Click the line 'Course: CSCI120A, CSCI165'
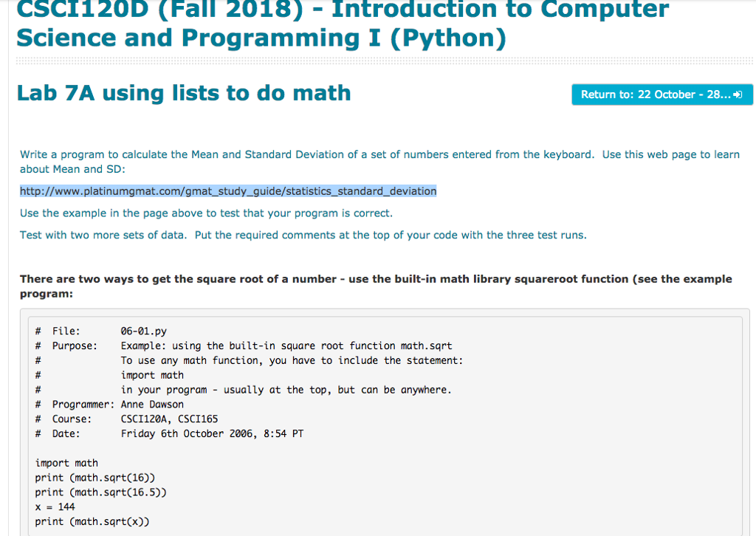This screenshot has width=756, height=536. point(126,419)
